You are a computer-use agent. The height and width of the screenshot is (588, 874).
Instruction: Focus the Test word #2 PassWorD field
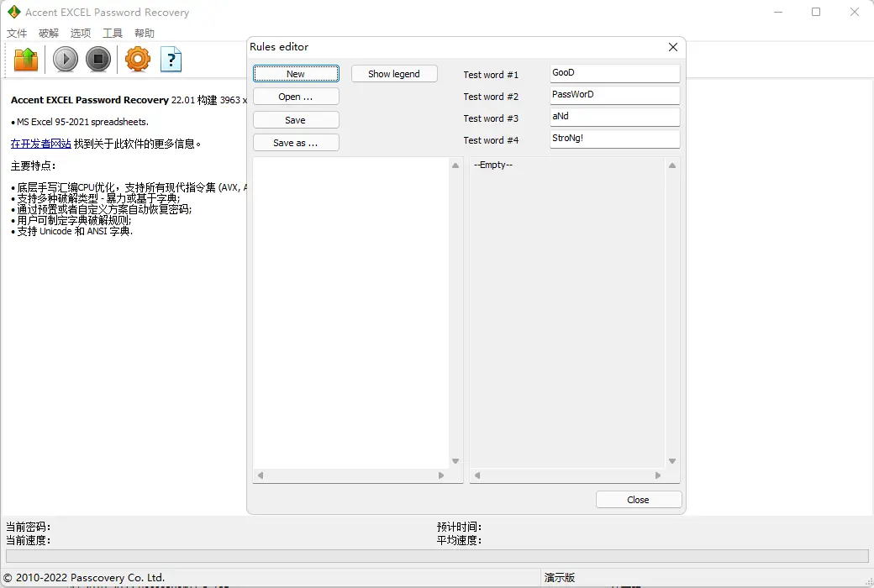(x=615, y=95)
